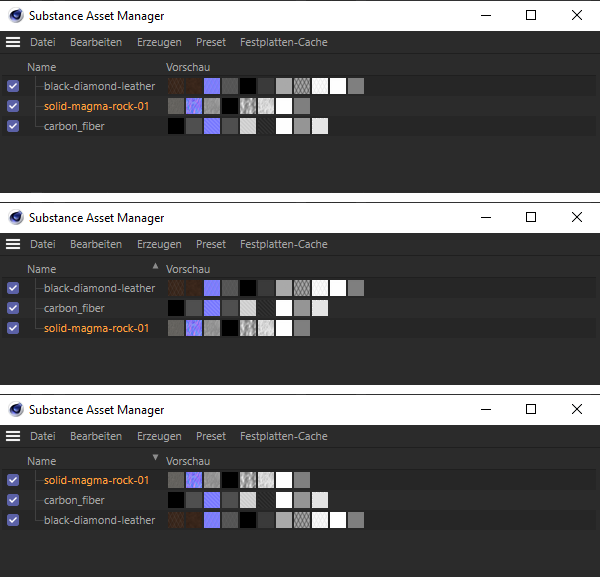
Task: Select carbon_fiber asset in middle window
Action: pyautogui.click(x=74, y=308)
